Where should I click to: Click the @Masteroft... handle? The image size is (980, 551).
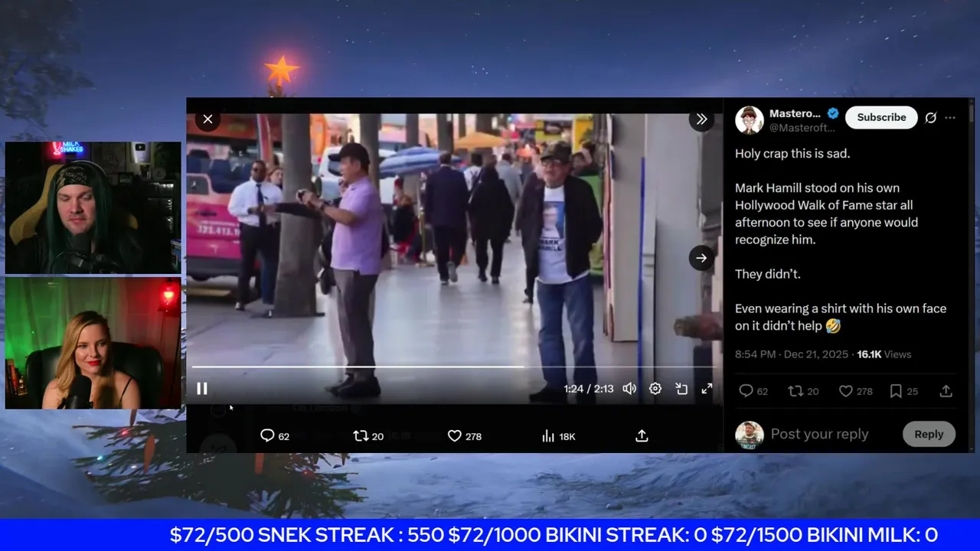(x=802, y=128)
